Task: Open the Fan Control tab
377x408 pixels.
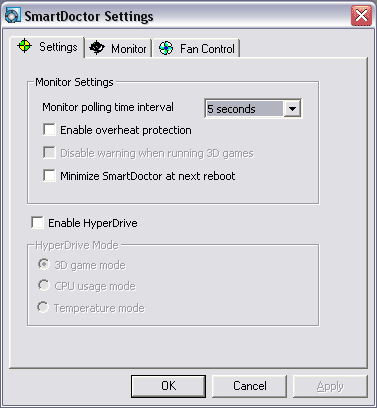Action: coord(197,49)
